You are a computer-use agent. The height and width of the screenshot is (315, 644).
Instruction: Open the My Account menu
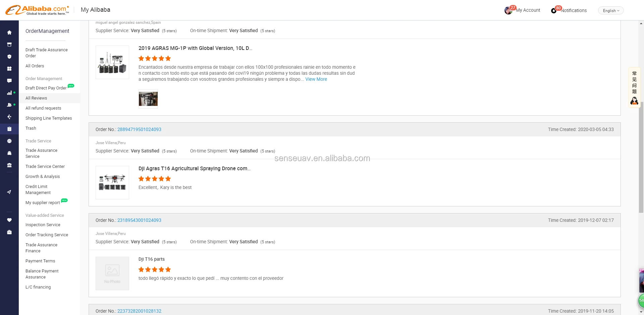coord(528,10)
